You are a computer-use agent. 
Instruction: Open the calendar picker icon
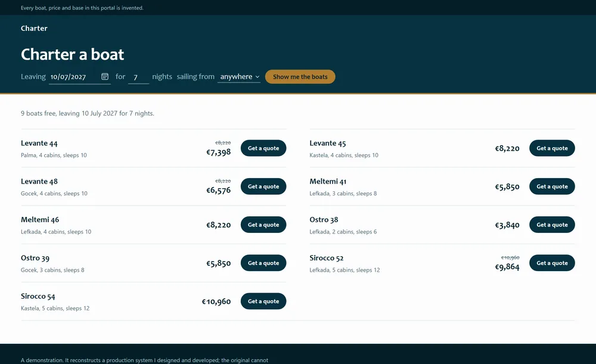pos(105,77)
